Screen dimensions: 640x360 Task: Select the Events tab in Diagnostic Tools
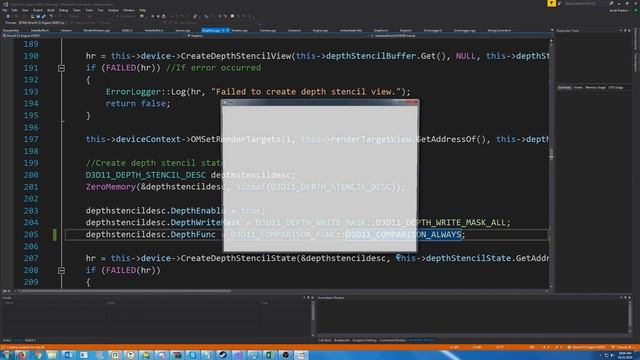pyautogui.click(x=578, y=88)
